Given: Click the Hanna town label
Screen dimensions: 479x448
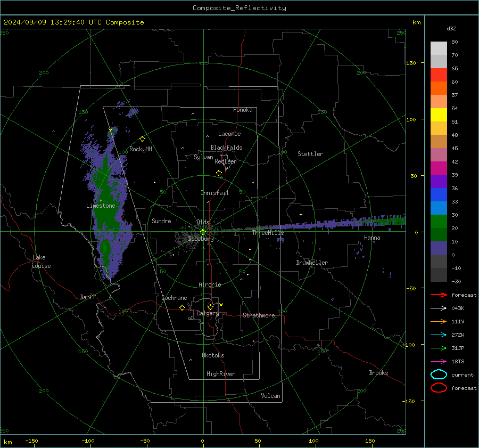Looking at the screenshot, I should pos(372,238).
